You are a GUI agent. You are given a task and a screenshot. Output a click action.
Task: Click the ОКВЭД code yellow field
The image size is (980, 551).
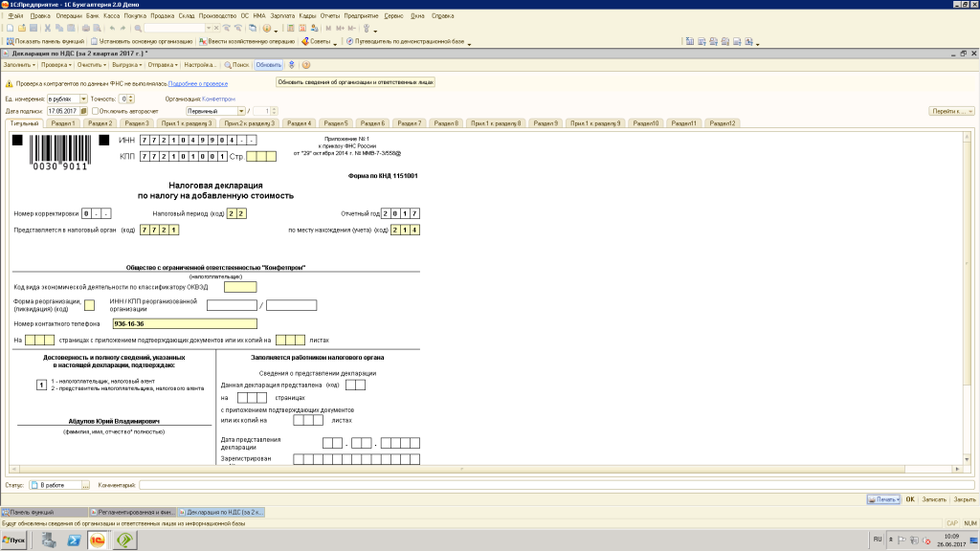(x=240, y=287)
